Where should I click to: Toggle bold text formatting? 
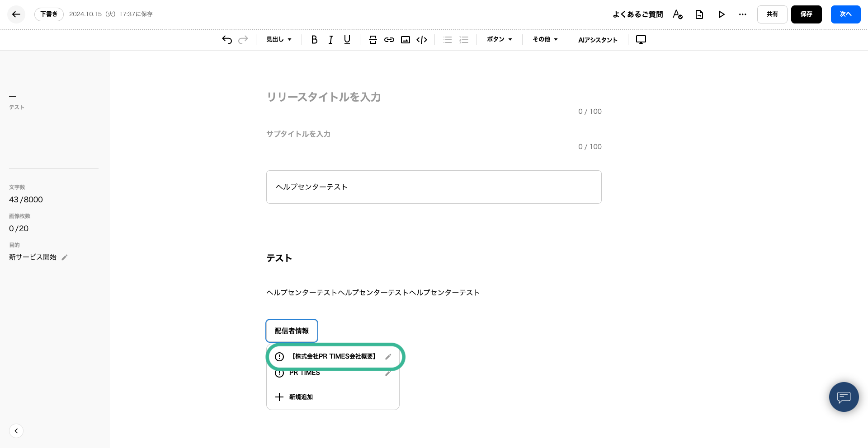314,40
